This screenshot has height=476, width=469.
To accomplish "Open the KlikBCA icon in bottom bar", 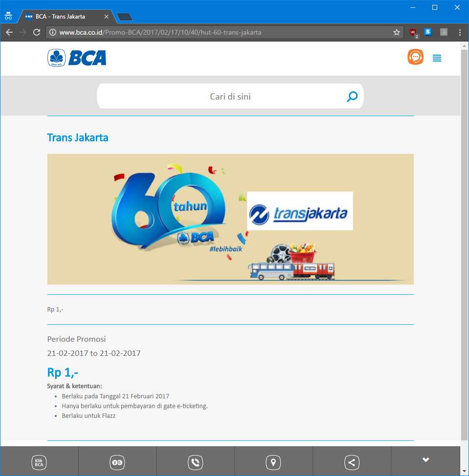I will (x=39, y=462).
